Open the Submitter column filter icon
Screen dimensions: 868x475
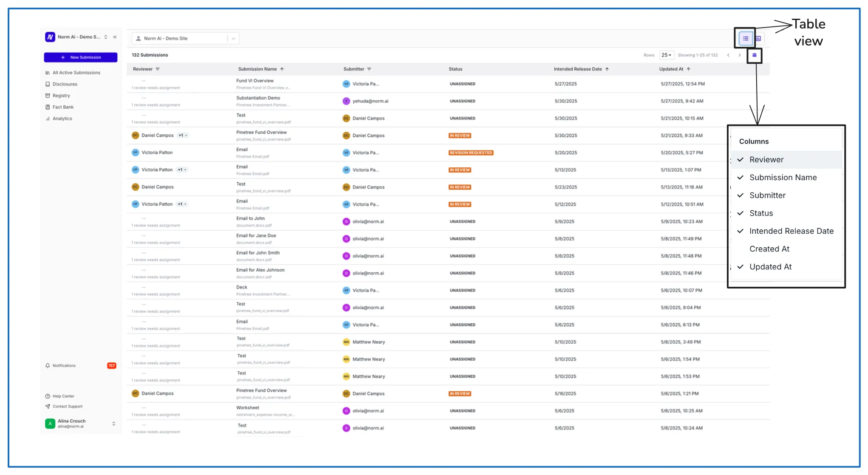(369, 69)
